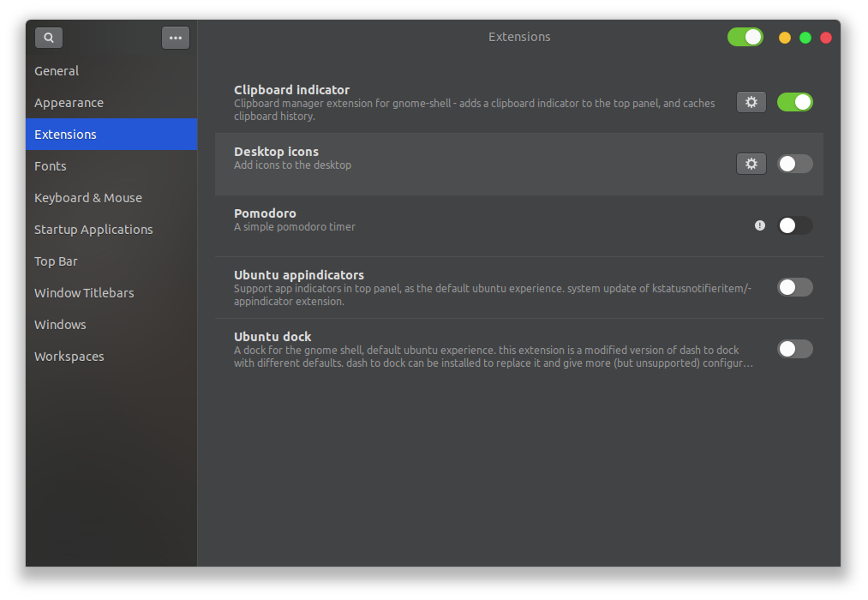Enable Ubuntu appindicators extension
The image size is (868, 600).
click(794, 287)
